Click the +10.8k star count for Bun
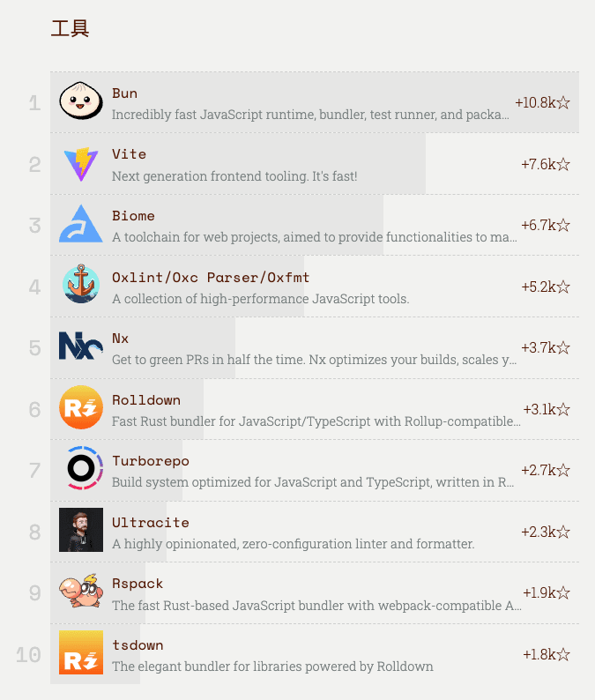Image resolution: width=595 pixels, height=700 pixels. point(542,102)
